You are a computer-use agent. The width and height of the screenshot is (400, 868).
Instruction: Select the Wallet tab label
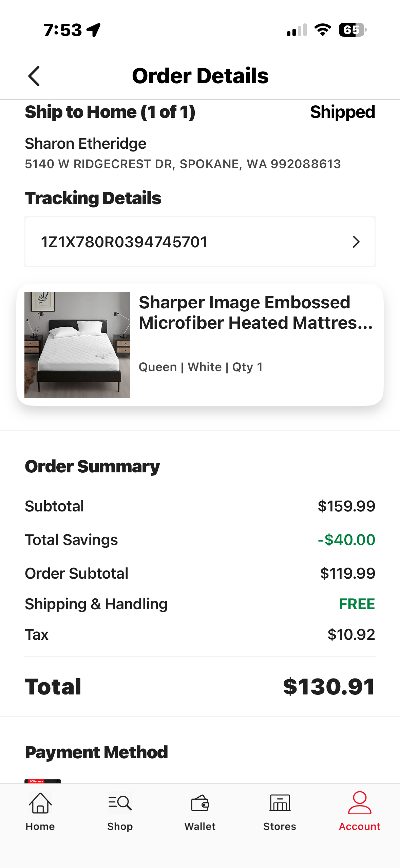(x=200, y=826)
